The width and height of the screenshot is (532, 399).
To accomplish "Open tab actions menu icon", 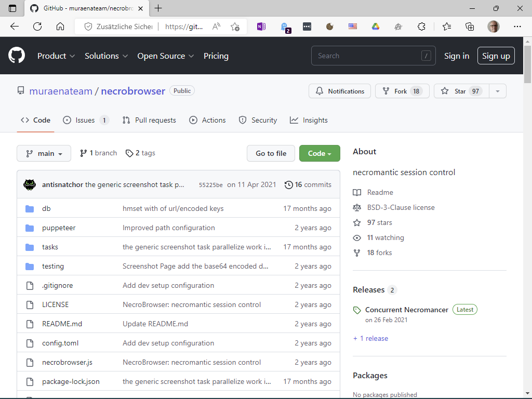I will 12,8.
